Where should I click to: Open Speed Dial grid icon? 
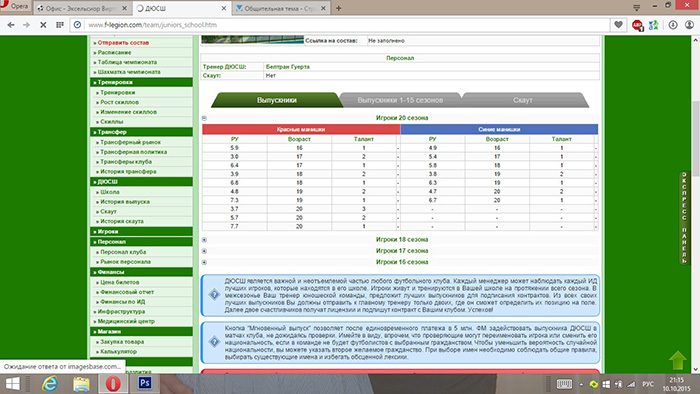pyautogui.click(x=59, y=25)
